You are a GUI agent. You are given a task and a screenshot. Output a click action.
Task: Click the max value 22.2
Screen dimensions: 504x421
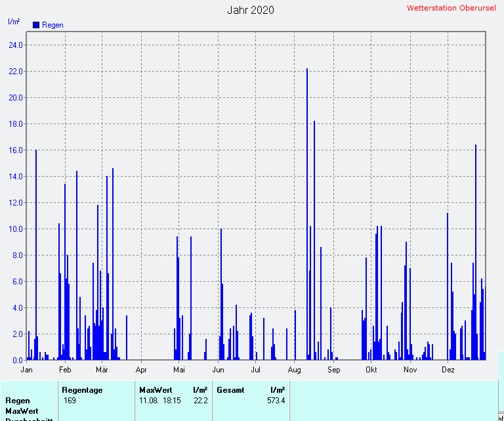(201, 401)
